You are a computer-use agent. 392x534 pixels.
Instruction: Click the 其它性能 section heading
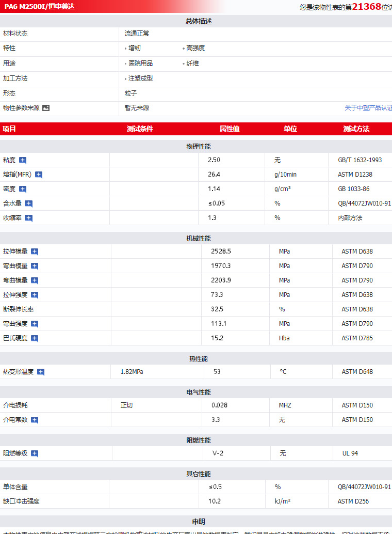[x=199, y=474]
